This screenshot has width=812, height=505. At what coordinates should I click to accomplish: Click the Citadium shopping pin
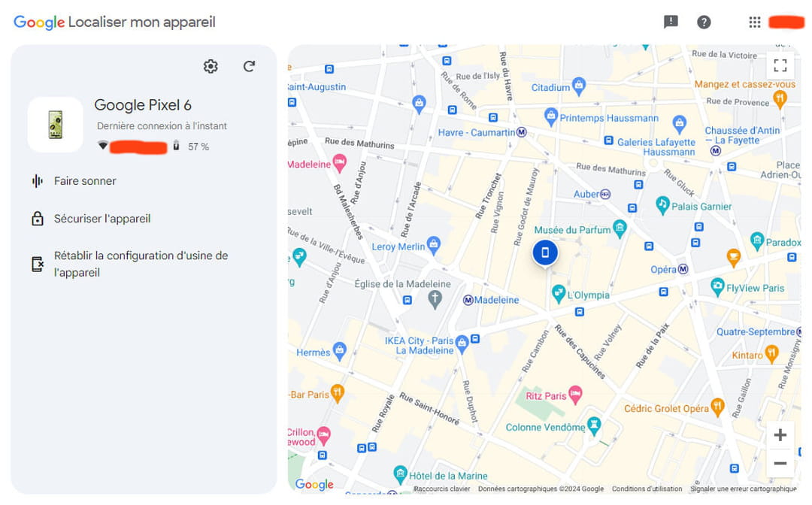[x=579, y=86]
